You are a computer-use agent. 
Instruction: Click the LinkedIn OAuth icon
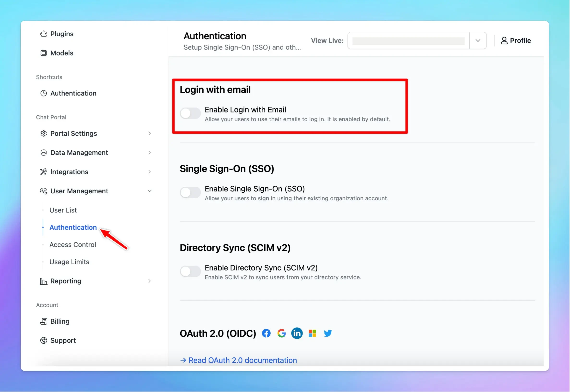tap(297, 333)
